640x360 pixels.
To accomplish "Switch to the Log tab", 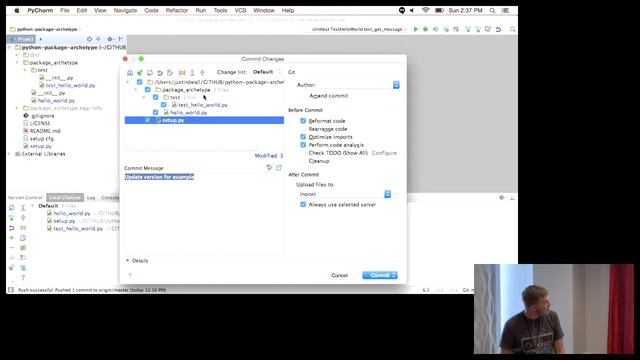I will [x=91, y=198].
